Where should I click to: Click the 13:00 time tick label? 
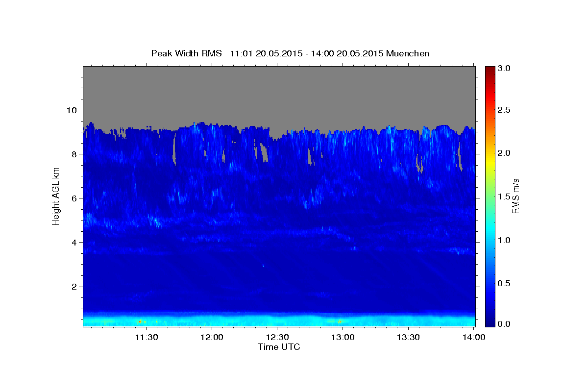[343, 337]
